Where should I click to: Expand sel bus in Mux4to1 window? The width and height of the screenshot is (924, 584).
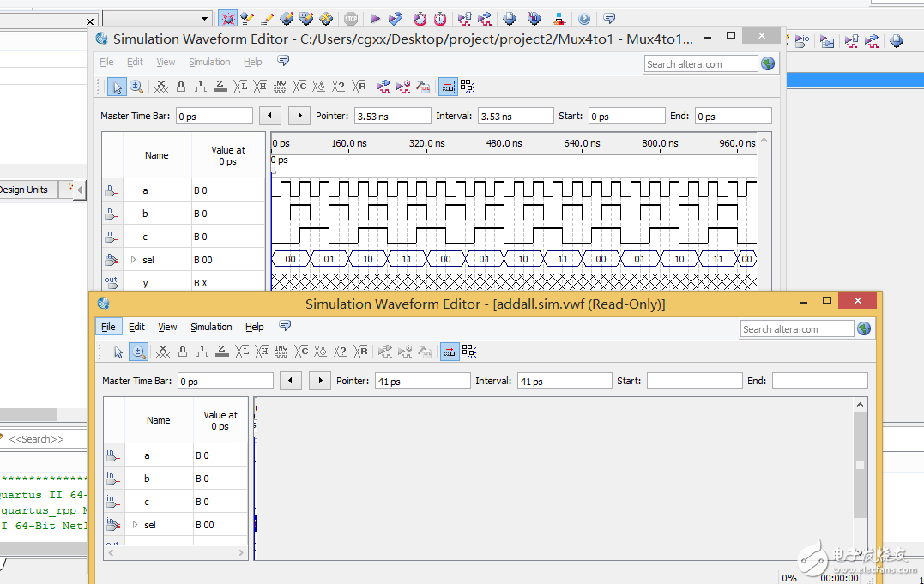click(x=133, y=260)
